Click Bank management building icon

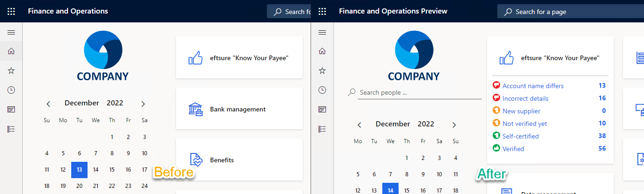pyautogui.click(x=196, y=109)
